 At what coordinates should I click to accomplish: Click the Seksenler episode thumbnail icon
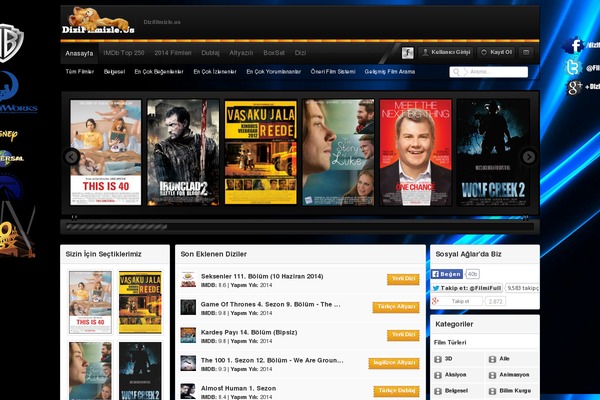pos(188,279)
